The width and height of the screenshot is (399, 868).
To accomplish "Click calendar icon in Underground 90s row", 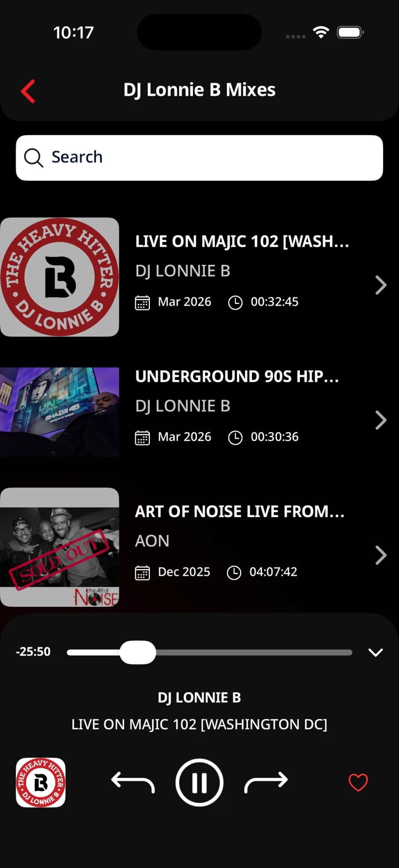I will (142, 438).
